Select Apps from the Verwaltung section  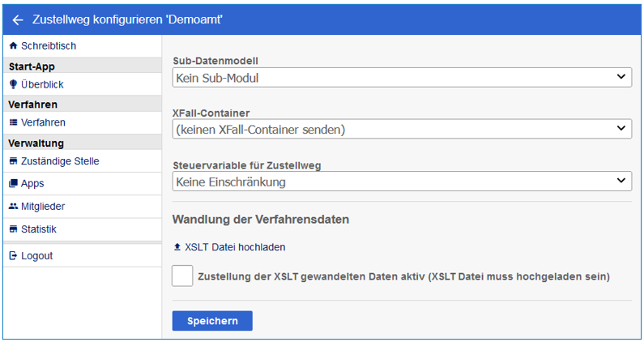tap(32, 184)
